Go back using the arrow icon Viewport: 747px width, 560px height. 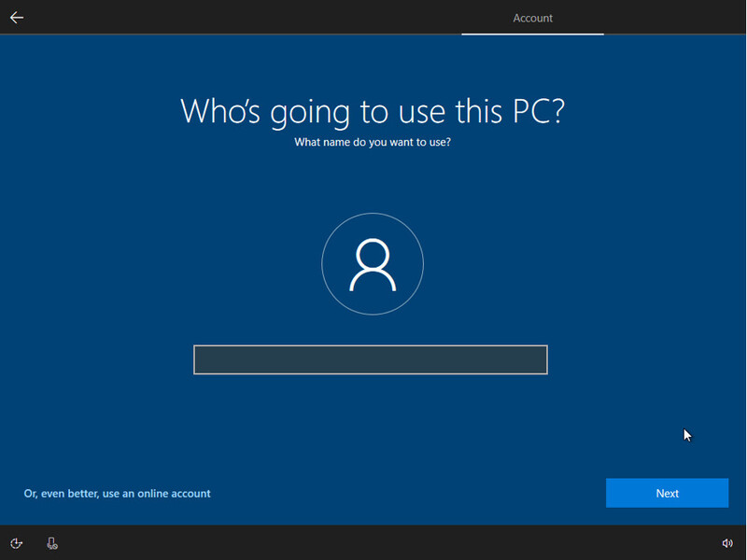(x=17, y=18)
